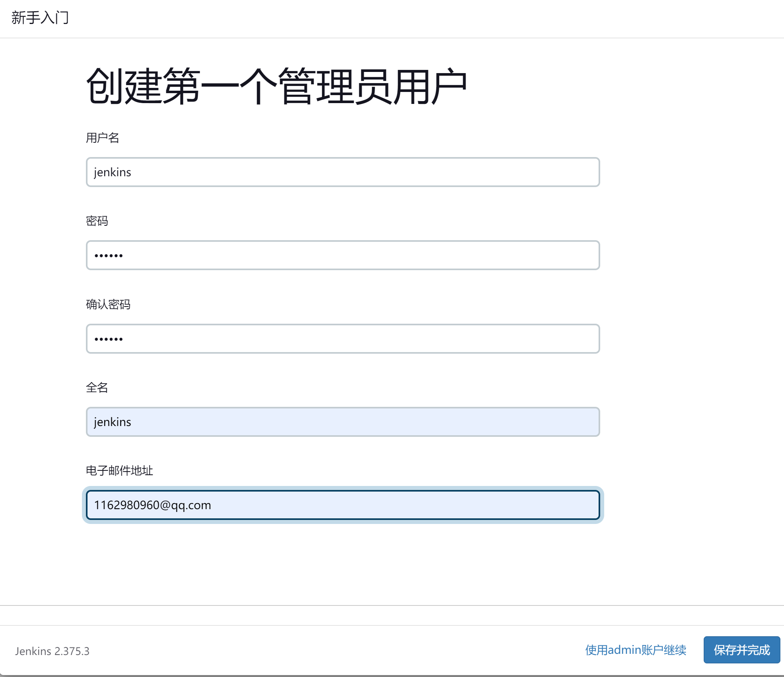Screen dimensions: 784x677
Task: Click the 电子邮件地址 input field
Action: click(x=342, y=505)
